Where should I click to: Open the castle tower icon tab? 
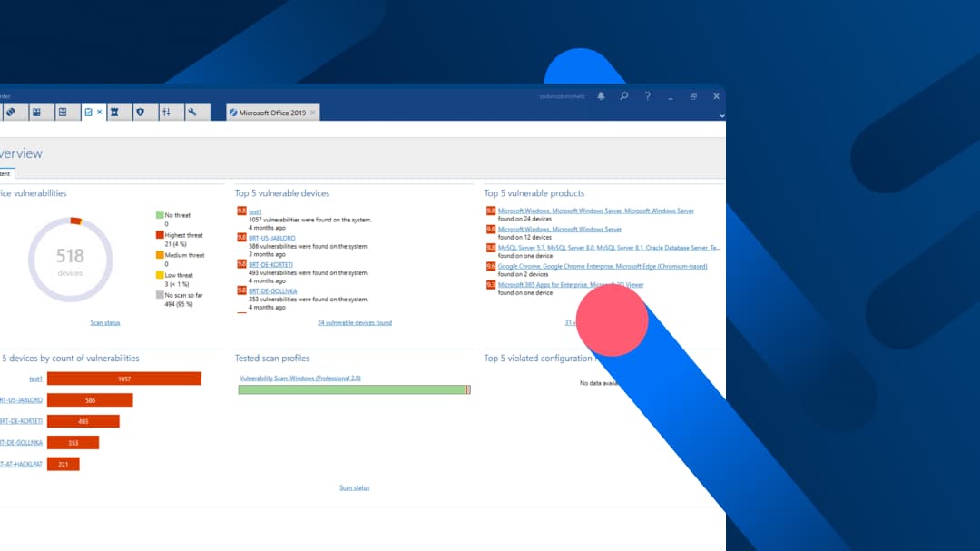pos(114,113)
